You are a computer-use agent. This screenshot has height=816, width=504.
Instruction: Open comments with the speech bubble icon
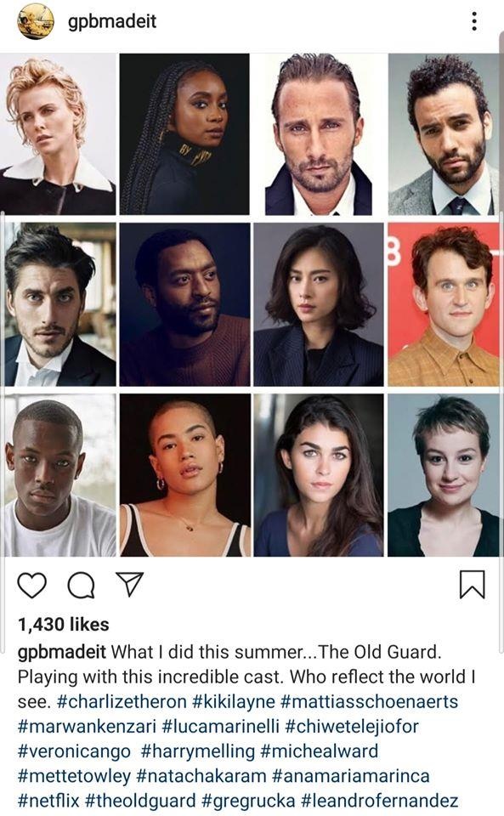pos(81,585)
